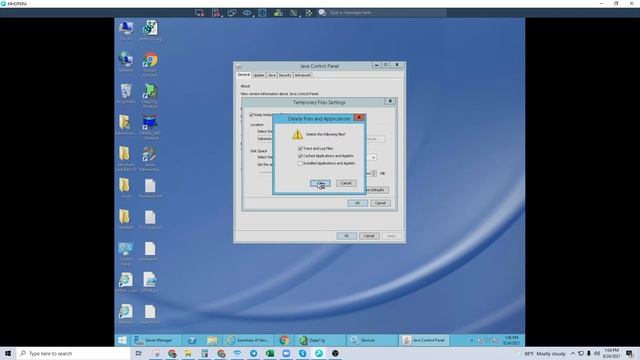Open remote Start button in Windows Server taskbar
This screenshot has width=640, height=360.
click(122, 340)
